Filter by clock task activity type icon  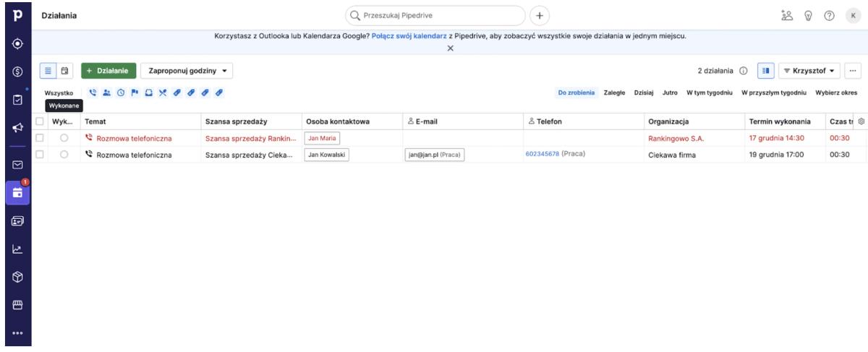click(120, 93)
